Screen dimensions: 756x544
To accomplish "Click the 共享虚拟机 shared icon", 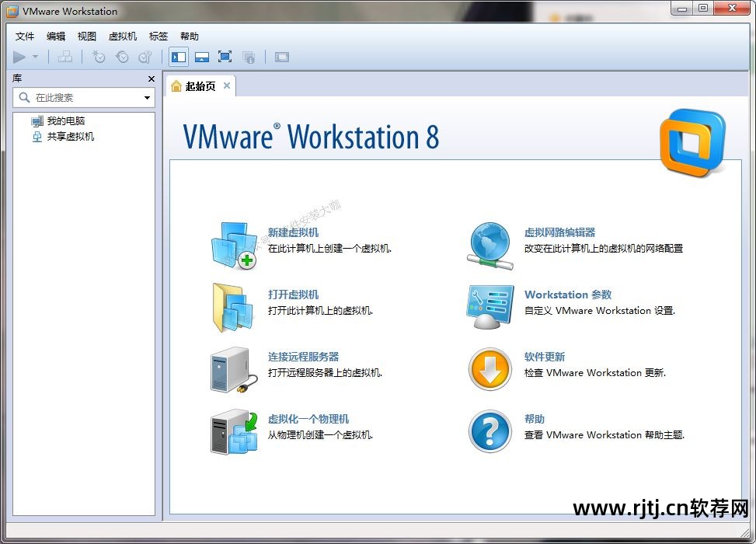I will pyautogui.click(x=37, y=137).
